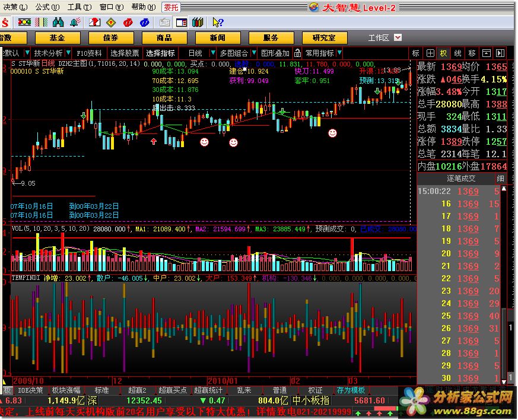
Task: Click the 委托 trading button
Action: click(x=171, y=7)
